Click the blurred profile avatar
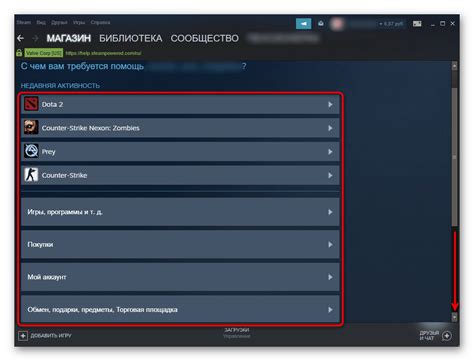The height and width of the screenshot is (361, 474). click(337, 24)
